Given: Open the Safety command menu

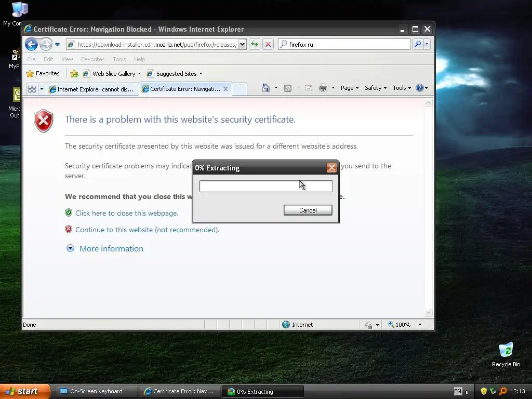Looking at the screenshot, I should pyautogui.click(x=375, y=88).
